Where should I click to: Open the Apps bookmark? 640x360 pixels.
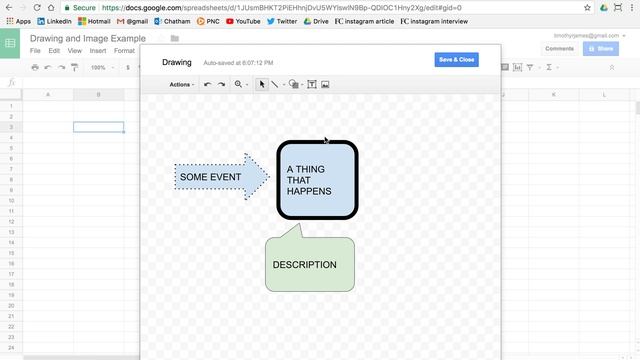coord(19,21)
